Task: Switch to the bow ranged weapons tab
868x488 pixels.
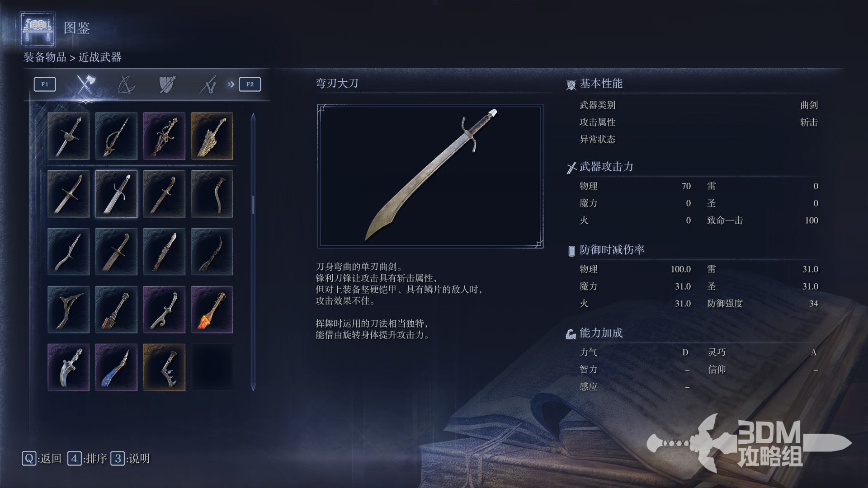Action: [126, 84]
